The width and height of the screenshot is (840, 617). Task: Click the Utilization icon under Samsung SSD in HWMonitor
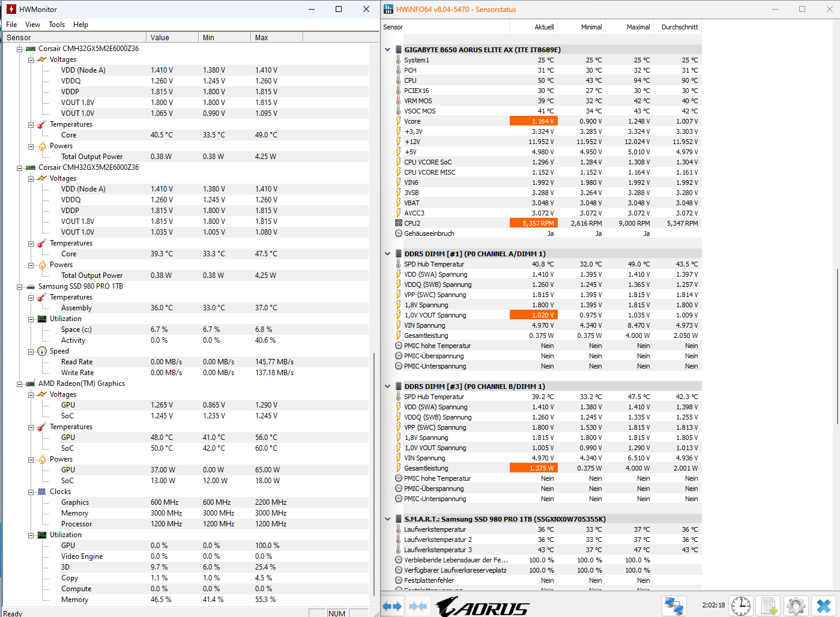(42, 319)
